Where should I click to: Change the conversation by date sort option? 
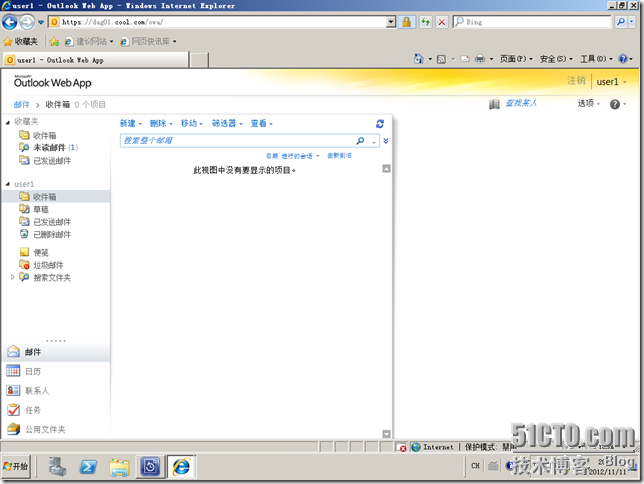tap(292, 156)
